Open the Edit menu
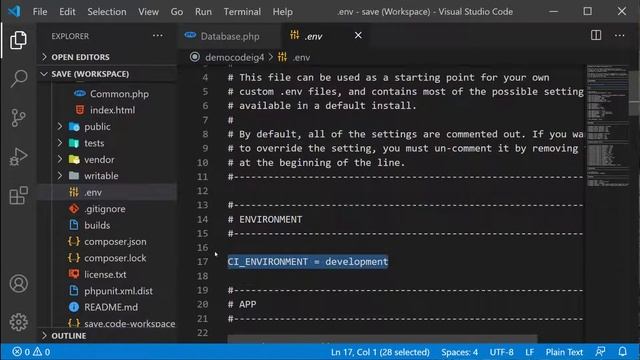This screenshot has height=360, width=640. [x=67, y=11]
